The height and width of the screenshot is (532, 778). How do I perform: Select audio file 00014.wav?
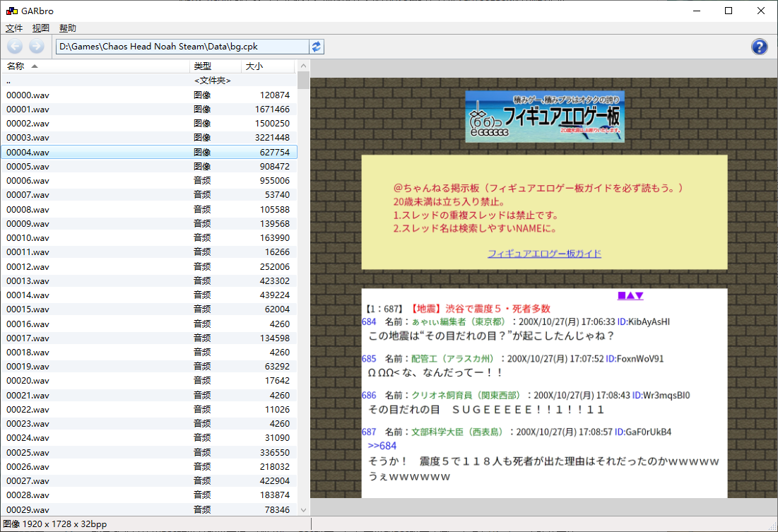[x=149, y=295]
